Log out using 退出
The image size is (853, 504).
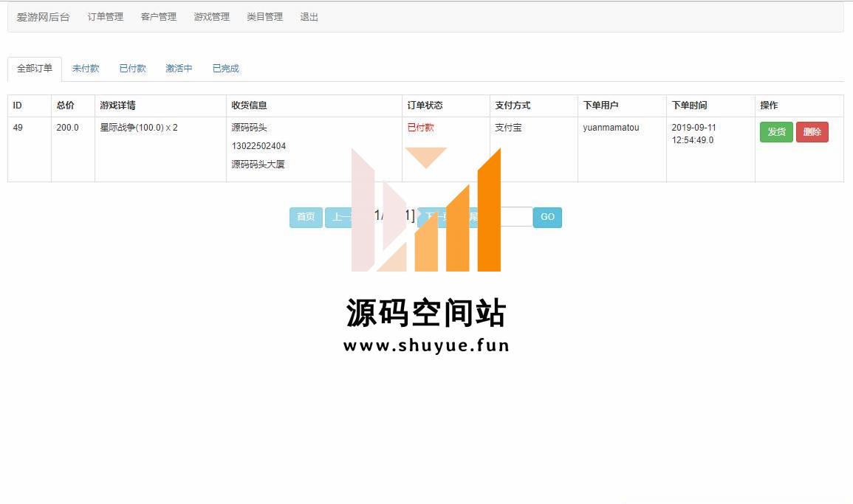click(309, 17)
